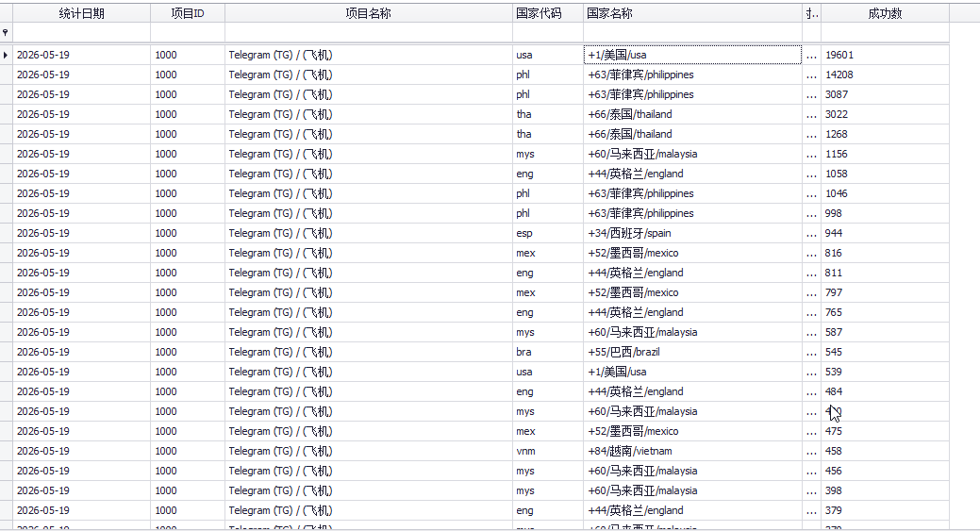
Task: Click the filter row icon at left
Action: 6,32
